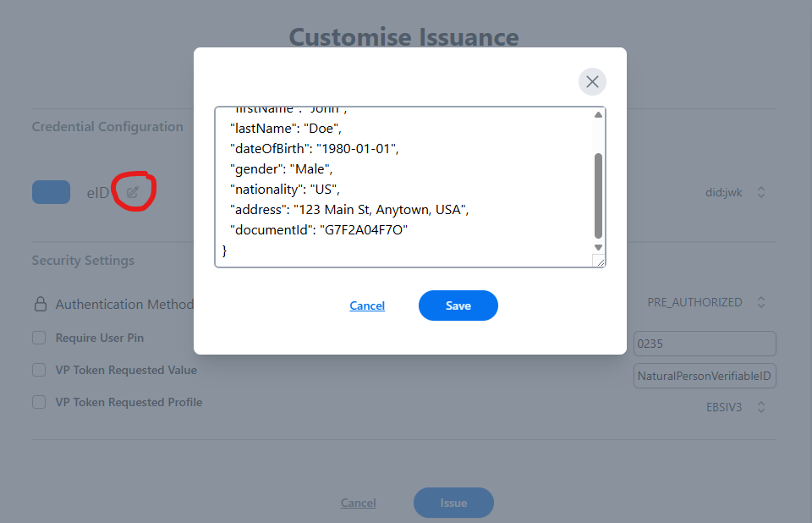Check the VP Token Requested Profile option
The image size is (812, 523).
[x=38, y=402]
